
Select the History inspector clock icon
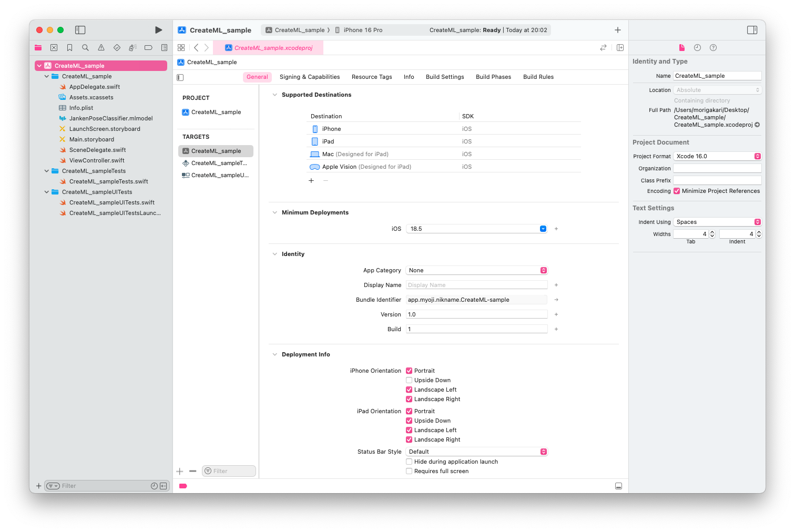[x=697, y=48]
